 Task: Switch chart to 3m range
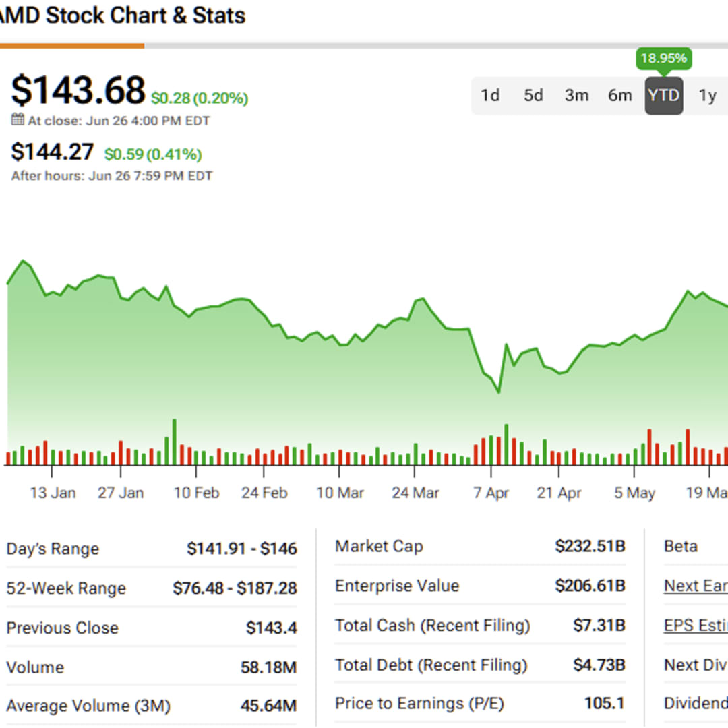click(576, 96)
